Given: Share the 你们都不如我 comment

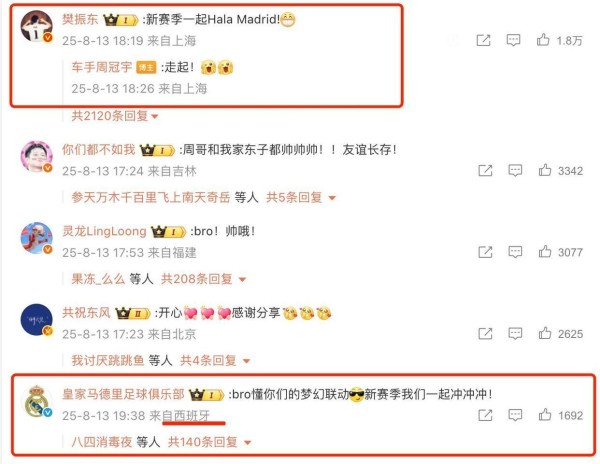Looking at the screenshot, I should [x=485, y=170].
